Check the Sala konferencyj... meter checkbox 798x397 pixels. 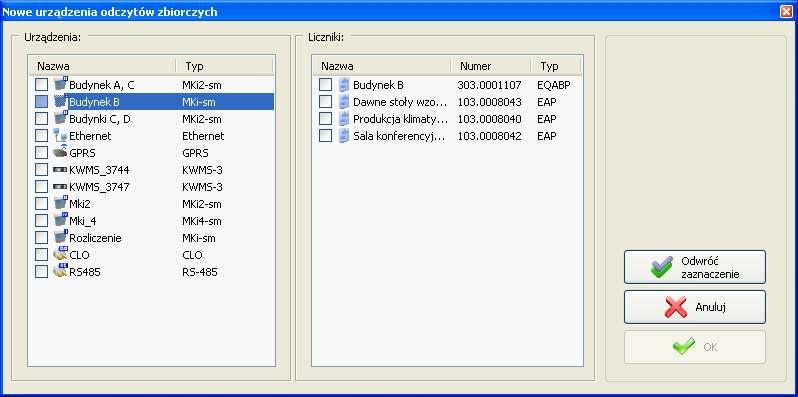coord(325,135)
